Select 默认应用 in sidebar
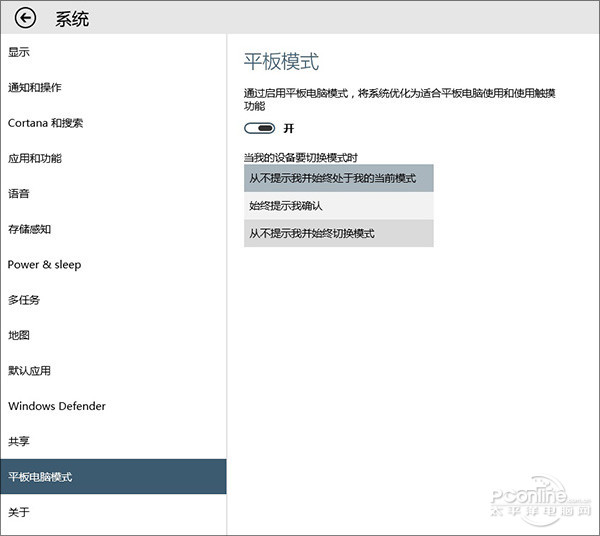Image resolution: width=600 pixels, height=536 pixels. point(113,370)
